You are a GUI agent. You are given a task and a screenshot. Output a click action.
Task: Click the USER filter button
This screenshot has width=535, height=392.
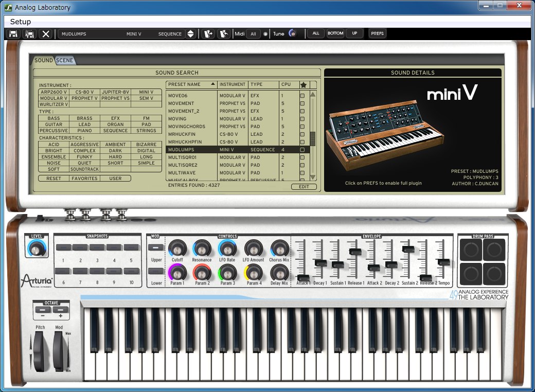[115, 179]
